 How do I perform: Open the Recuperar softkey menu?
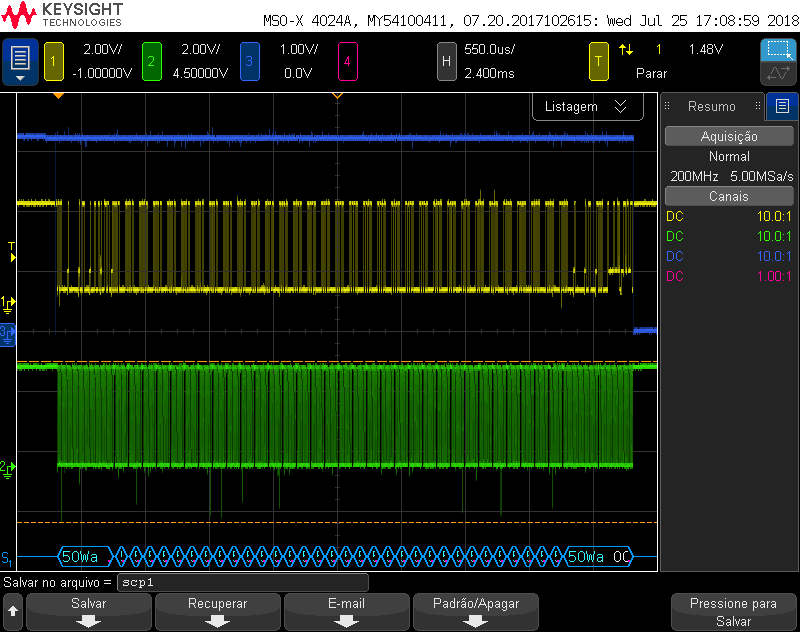tap(218, 612)
